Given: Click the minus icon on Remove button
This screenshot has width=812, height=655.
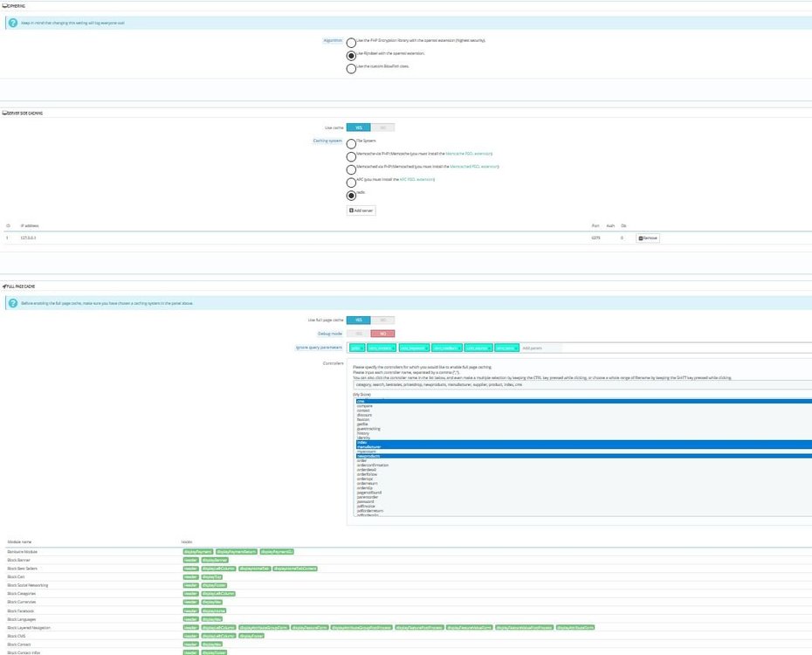Looking at the screenshot, I should (640, 238).
